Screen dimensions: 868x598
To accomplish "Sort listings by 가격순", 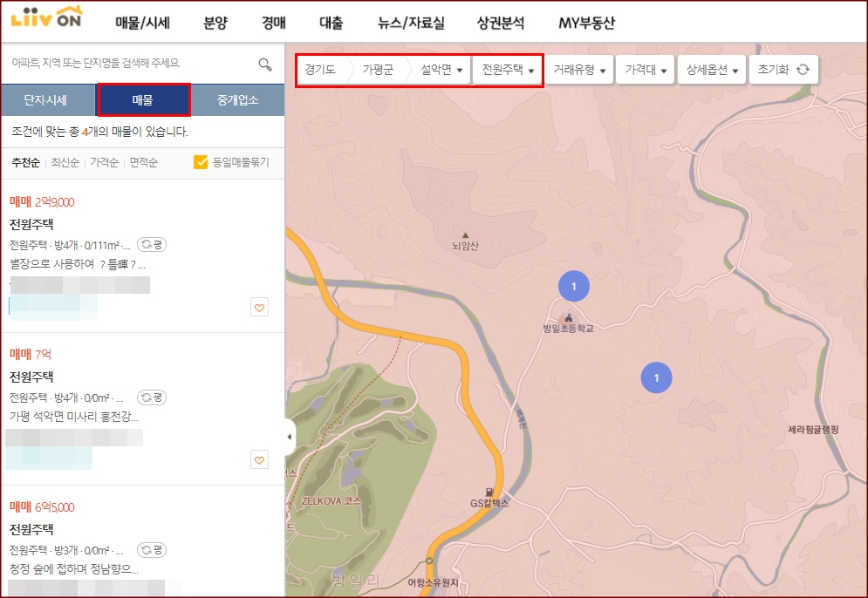I will pyautogui.click(x=104, y=163).
